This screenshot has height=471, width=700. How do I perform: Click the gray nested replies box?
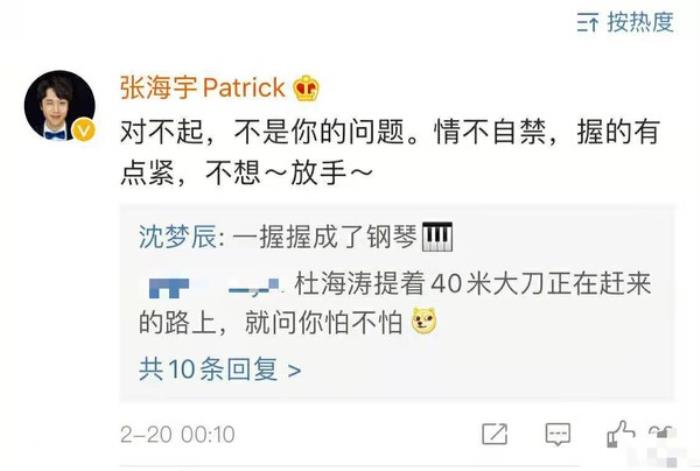(x=397, y=302)
